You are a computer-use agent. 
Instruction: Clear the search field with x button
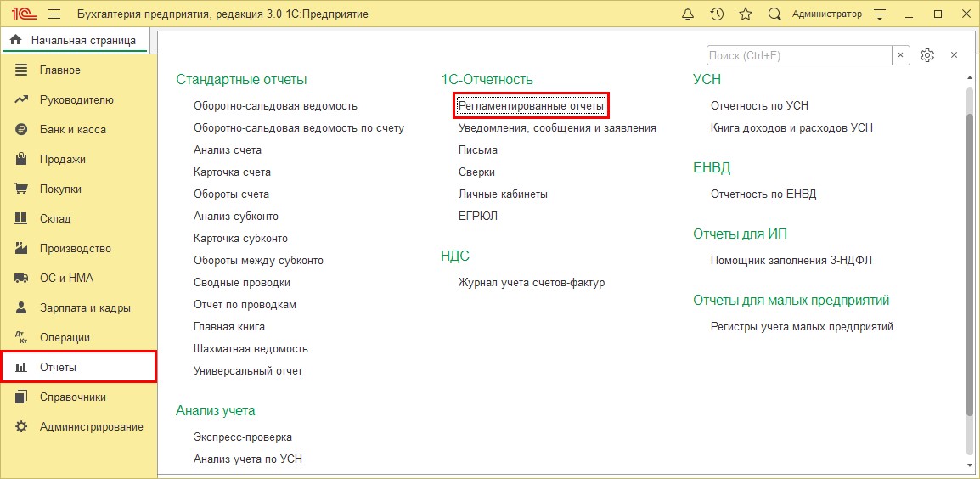(901, 55)
